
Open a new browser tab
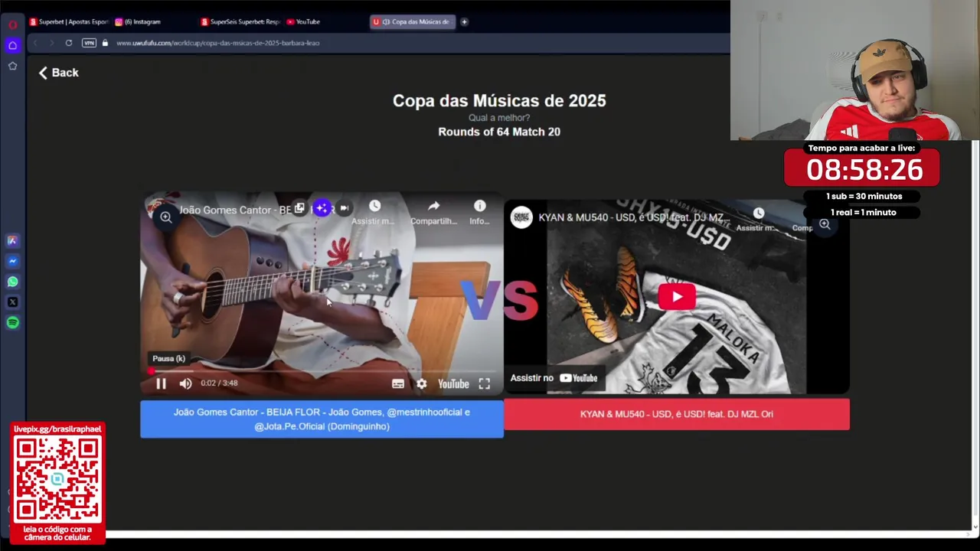point(464,21)
